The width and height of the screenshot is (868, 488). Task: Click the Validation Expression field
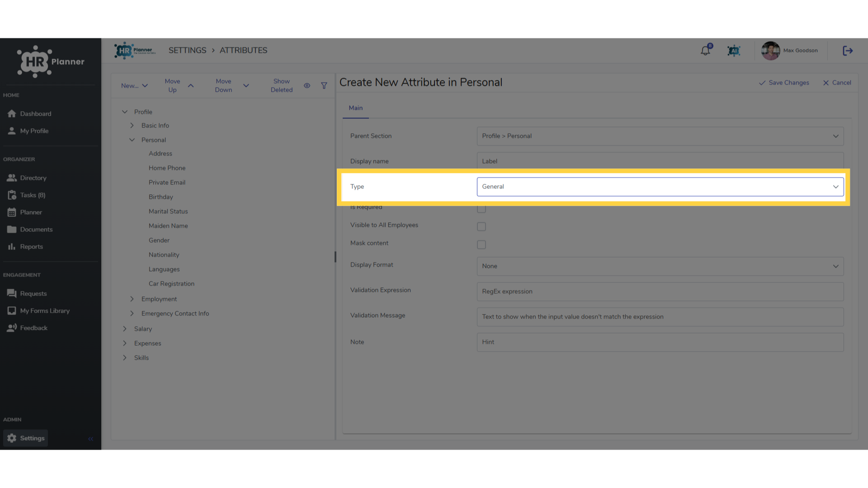coord(660,291)
